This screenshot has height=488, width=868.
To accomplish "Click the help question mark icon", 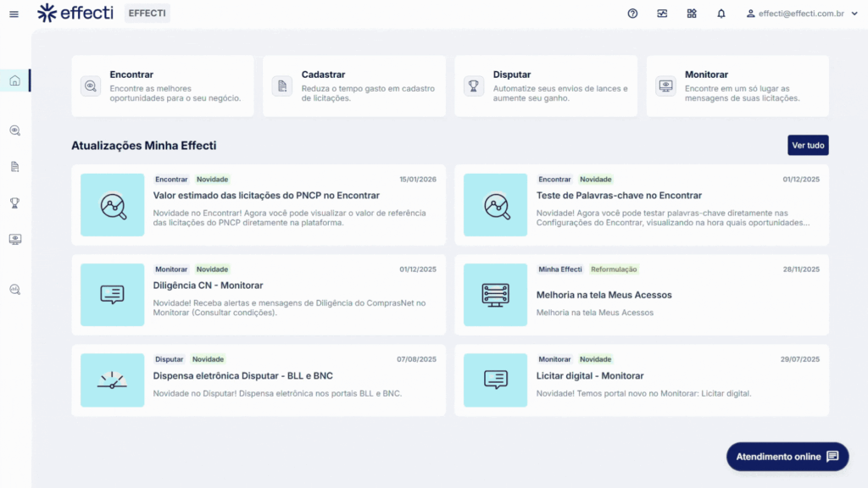I will pos(632,14).
